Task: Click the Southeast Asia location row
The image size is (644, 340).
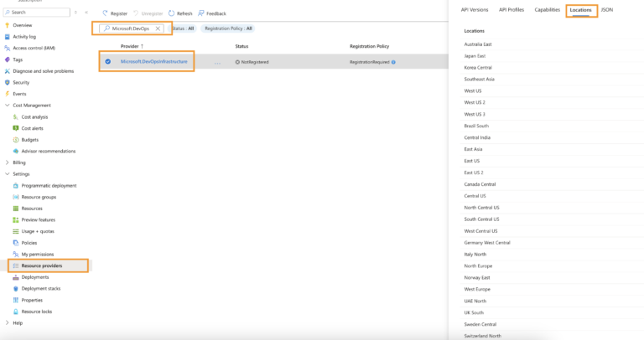Action: click(552, 80)
